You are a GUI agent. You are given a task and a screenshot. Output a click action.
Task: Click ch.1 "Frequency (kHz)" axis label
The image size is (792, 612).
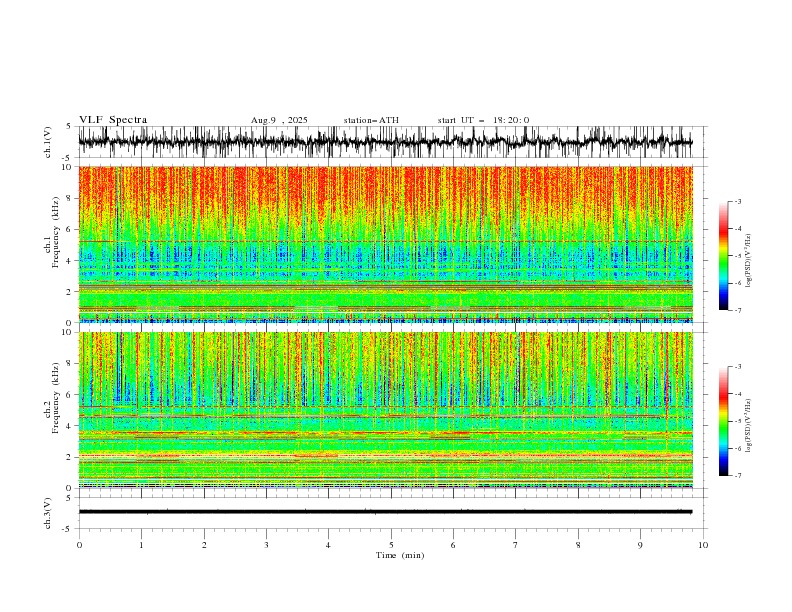(x=56, y=233)
